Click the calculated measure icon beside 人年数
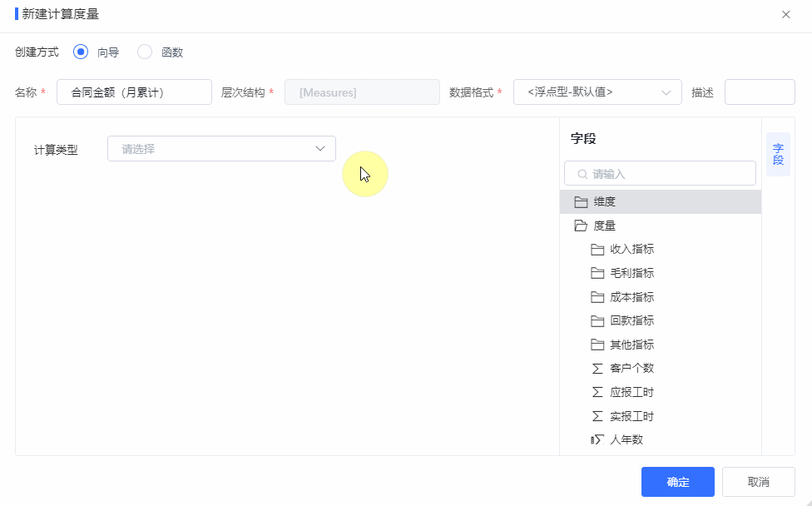 (596, 439)
